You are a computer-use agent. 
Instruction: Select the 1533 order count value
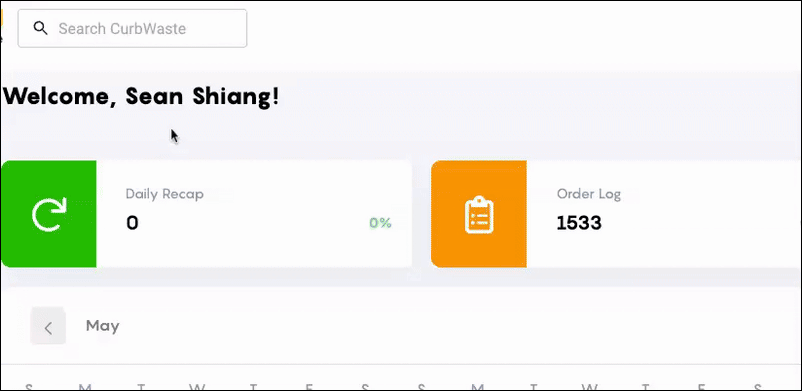point(579,223)
